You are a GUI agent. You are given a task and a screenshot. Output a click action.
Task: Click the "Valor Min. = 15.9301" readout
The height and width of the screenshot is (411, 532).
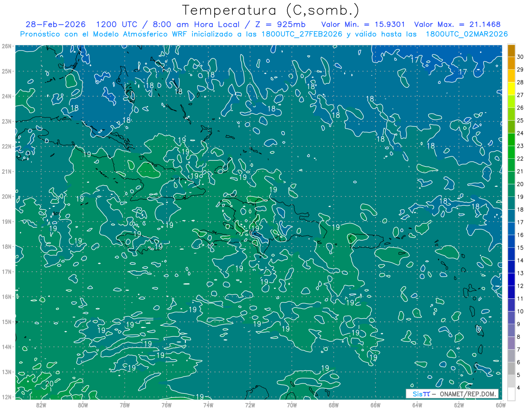(364, 24)
